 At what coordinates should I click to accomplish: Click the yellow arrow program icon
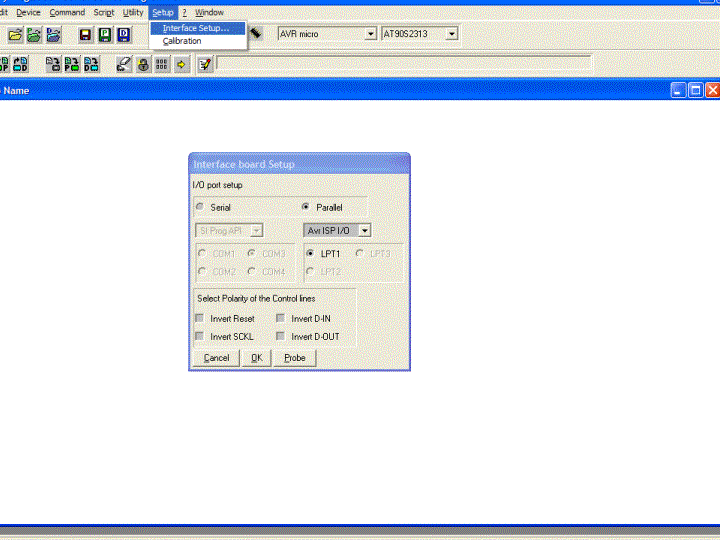(181, 64)
